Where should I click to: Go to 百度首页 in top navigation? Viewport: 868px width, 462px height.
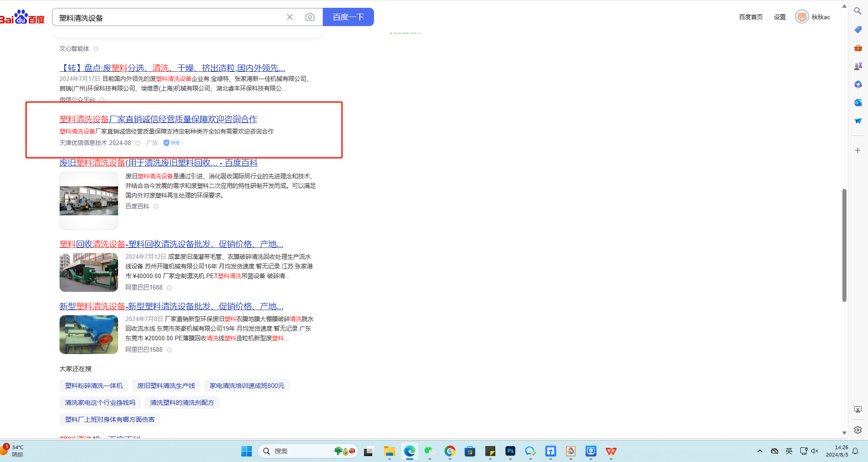(751, 17)
